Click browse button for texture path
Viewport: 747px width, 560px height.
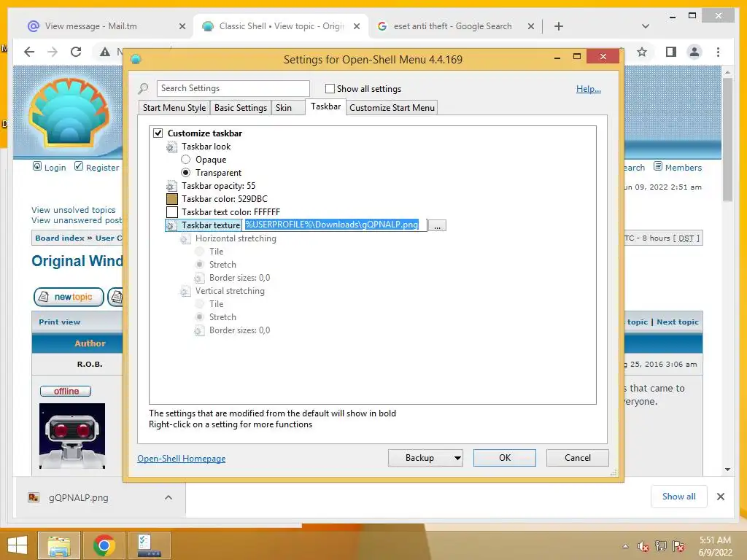437,226
